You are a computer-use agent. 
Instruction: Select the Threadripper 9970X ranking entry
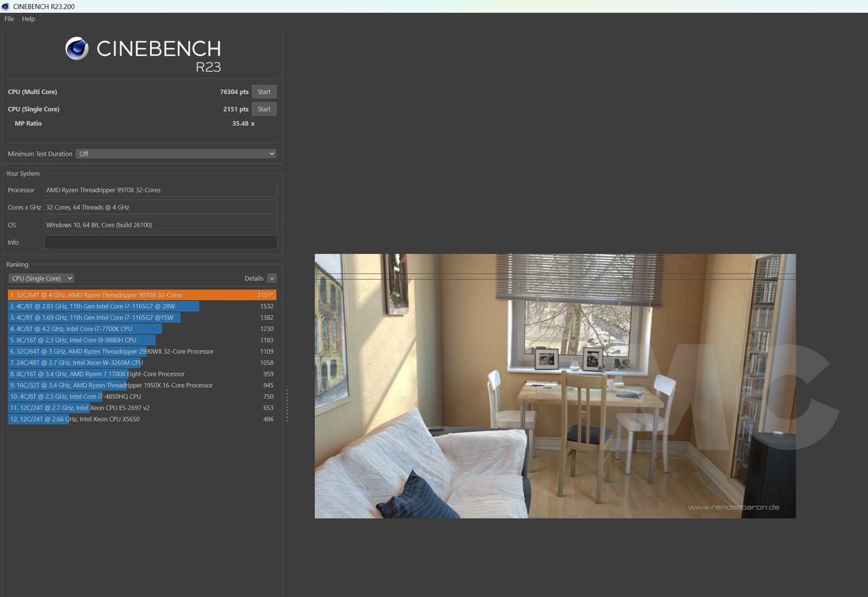point(142,295)
